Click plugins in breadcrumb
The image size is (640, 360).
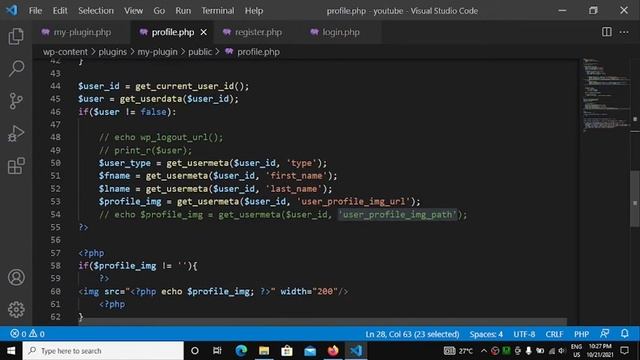(x=113, y=52)
